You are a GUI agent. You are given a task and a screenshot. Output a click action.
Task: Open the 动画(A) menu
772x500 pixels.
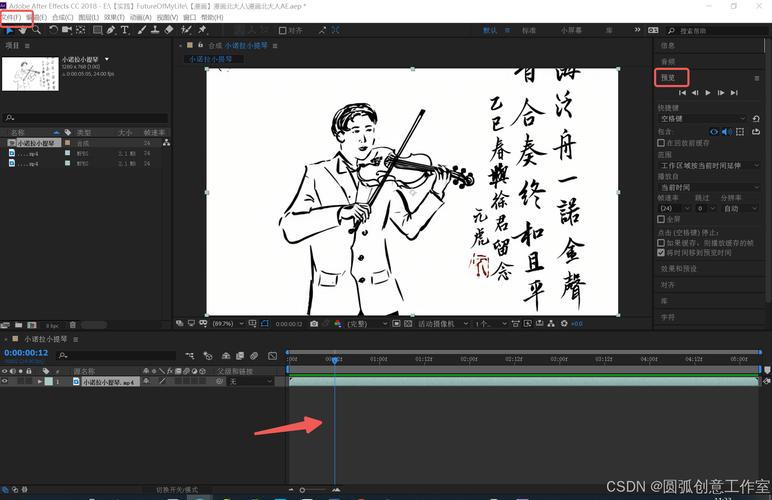coord(140,17)
